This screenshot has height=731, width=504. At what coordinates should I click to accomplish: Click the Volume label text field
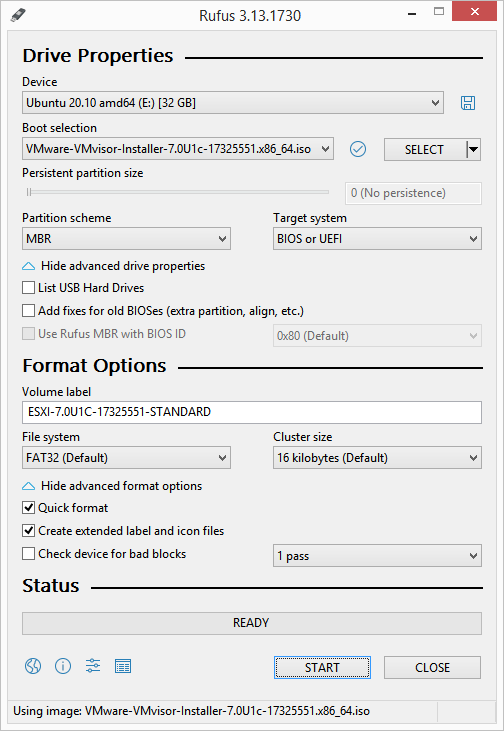(x=252, y=412)
